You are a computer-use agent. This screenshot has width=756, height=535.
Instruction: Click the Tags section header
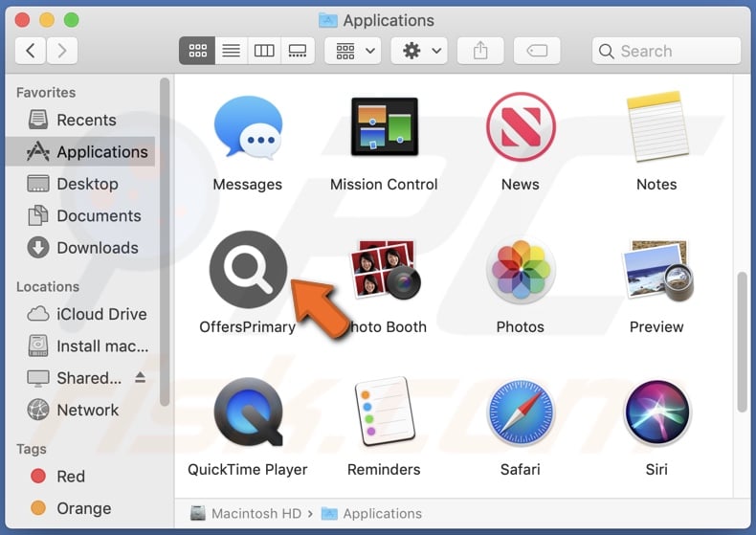pyautogui.click(x=32, y=449)
